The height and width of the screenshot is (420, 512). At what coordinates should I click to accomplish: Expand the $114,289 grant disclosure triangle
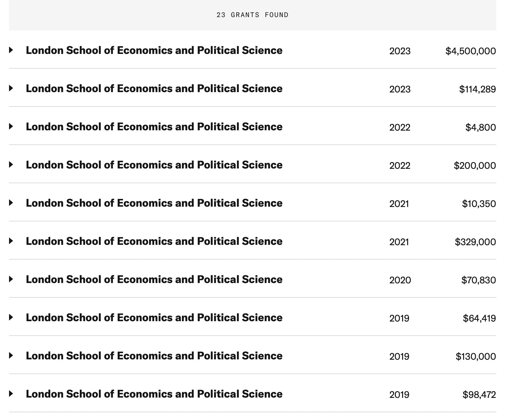pos(11,88)
